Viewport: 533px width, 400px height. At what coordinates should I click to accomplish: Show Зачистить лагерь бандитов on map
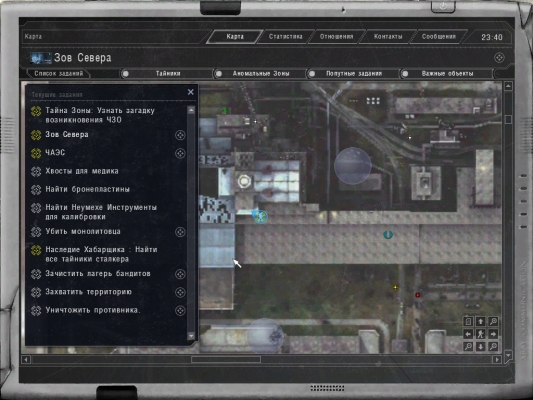point(180,274)
